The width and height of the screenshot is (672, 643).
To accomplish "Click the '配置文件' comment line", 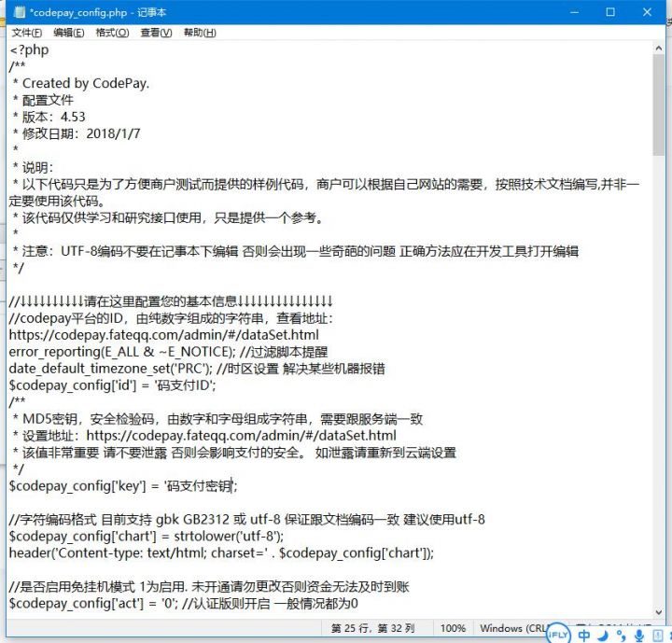I will 43,100.
